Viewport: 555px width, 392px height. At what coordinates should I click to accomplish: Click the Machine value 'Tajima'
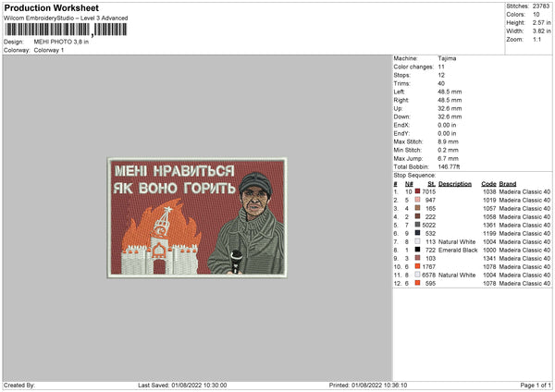447,58
